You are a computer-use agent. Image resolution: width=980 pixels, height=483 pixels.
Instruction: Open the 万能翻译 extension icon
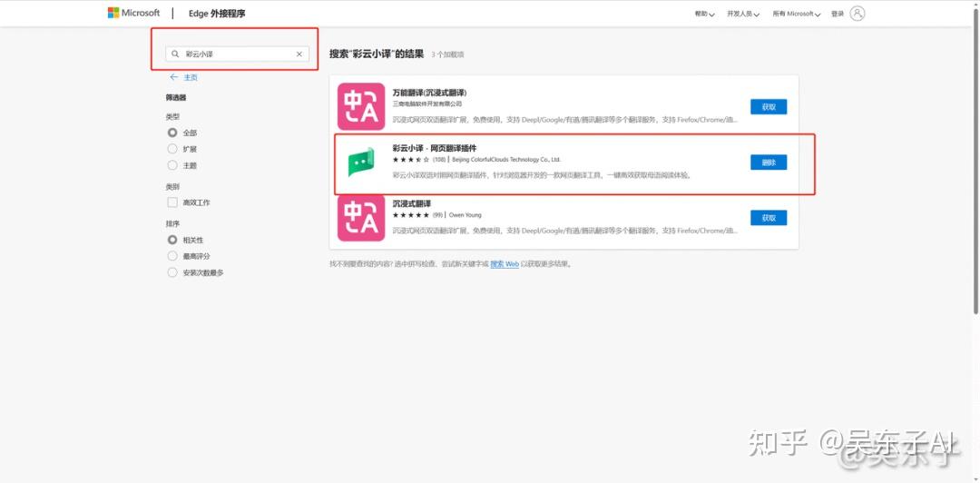pos(361,107)
